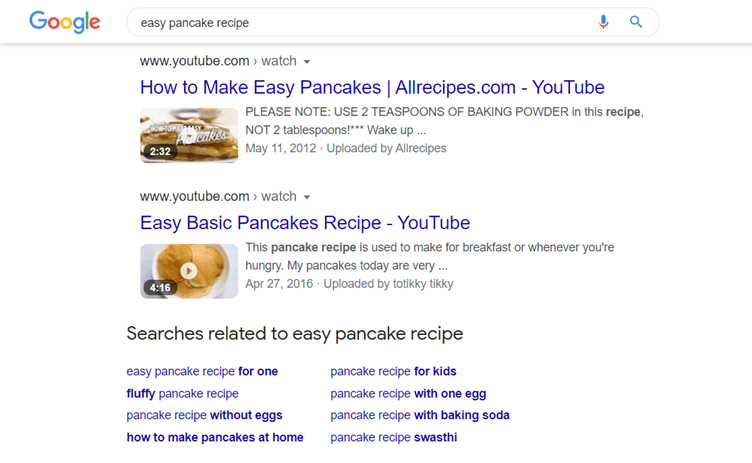Select pancake recipe swasthi search

(x=394, y=437)
